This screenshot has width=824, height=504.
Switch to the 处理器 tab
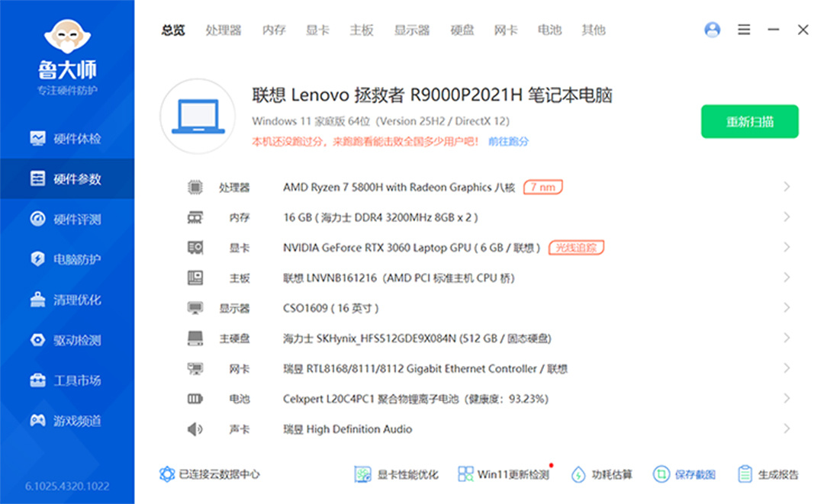(223, 30)
